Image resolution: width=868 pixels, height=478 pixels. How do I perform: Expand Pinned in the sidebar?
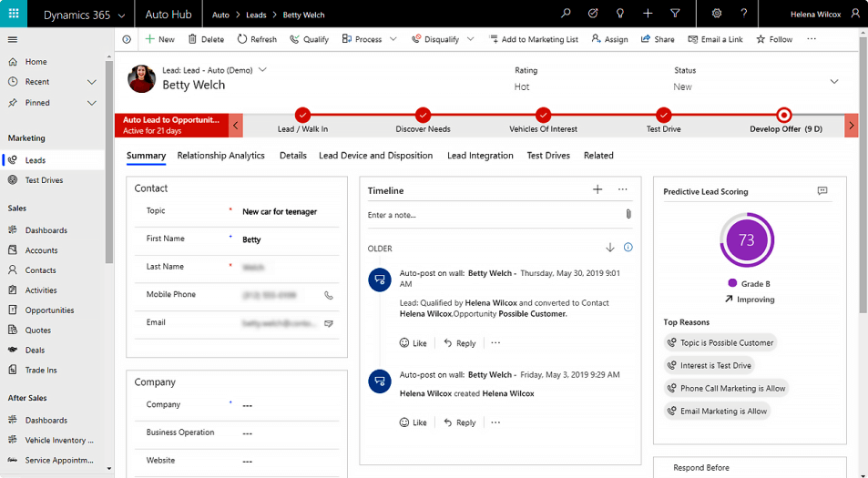(92, 103)
